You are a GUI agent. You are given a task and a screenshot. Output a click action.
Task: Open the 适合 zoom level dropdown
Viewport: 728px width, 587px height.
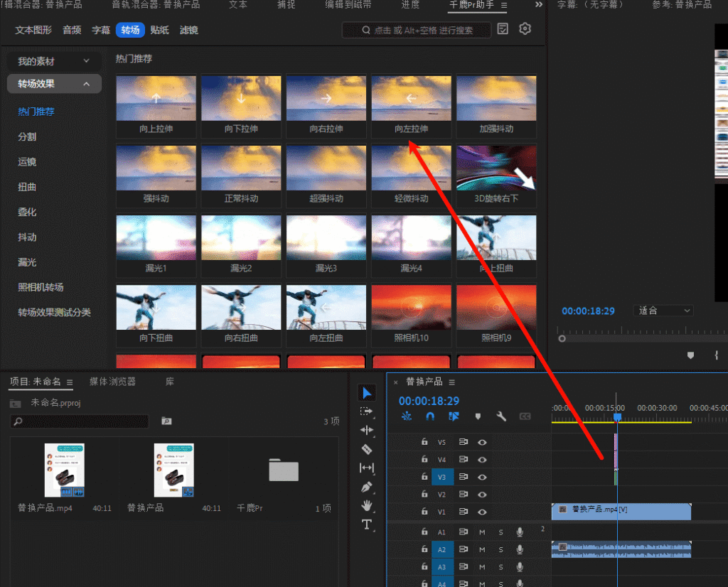tap(664, 311)
